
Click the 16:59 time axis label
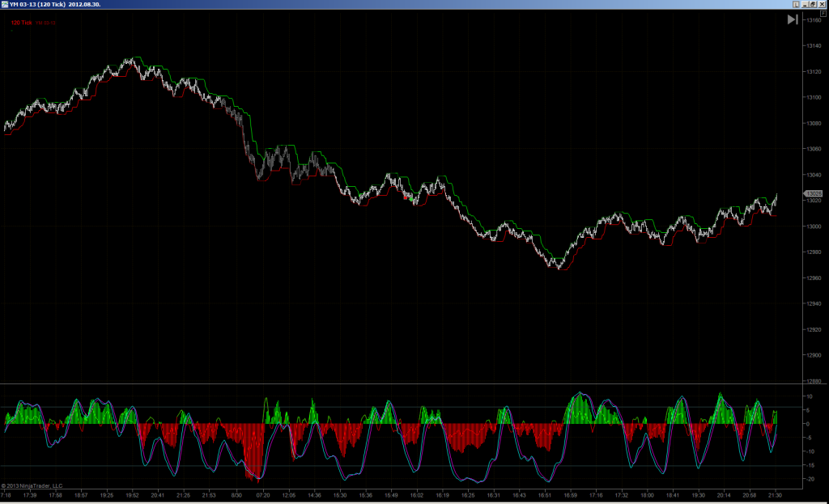[570, 496]
